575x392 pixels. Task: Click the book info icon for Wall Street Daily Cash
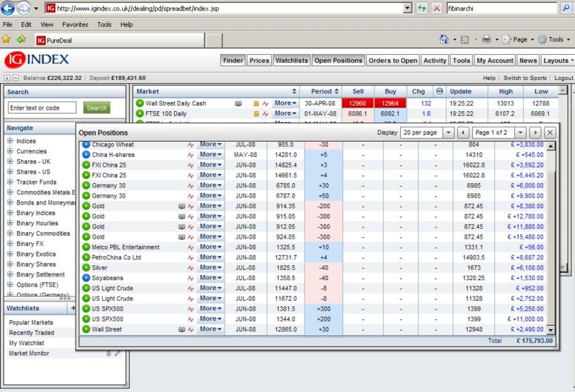click(x=238, y=103)
